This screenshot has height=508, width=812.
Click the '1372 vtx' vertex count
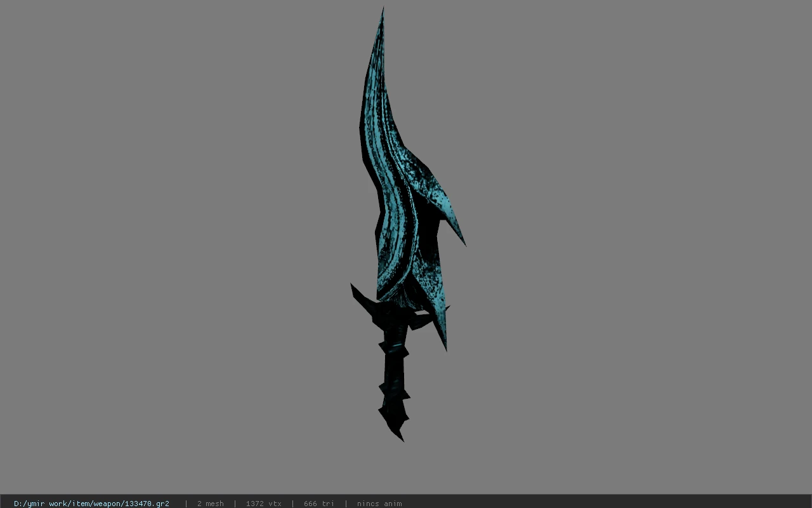point(263,504)
